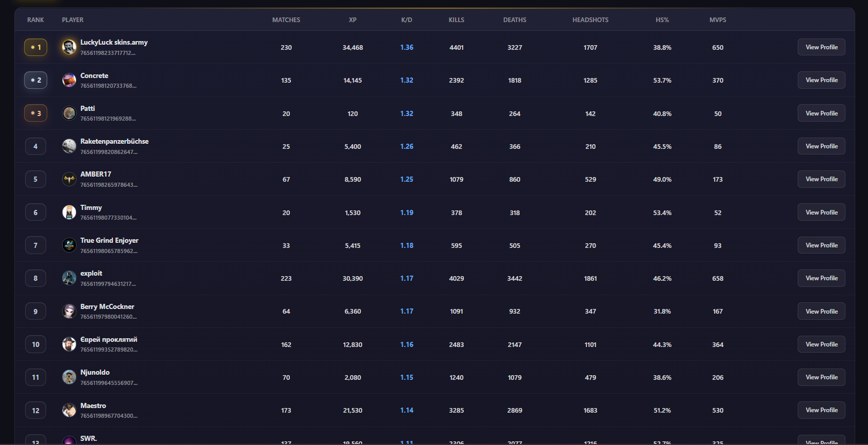Screen dimensions: 868x445
Task: Click Єврей проклятий's avatar
Action: pos(69,344)
